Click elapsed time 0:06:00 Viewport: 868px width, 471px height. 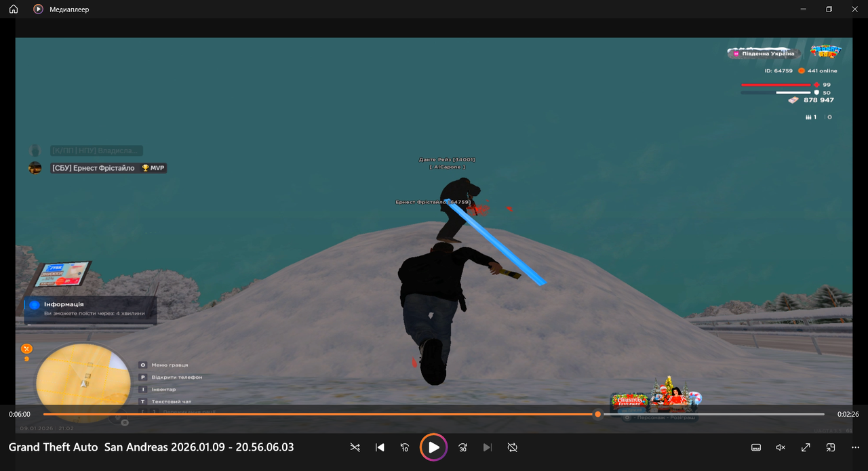click(20, 414)
